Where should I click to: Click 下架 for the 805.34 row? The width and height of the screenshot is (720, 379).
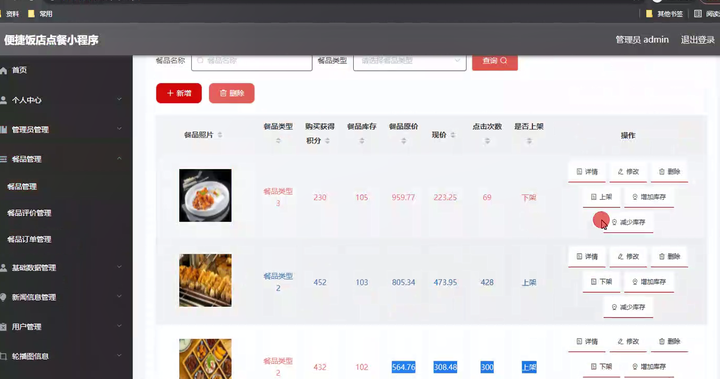(x=602, y=282)
